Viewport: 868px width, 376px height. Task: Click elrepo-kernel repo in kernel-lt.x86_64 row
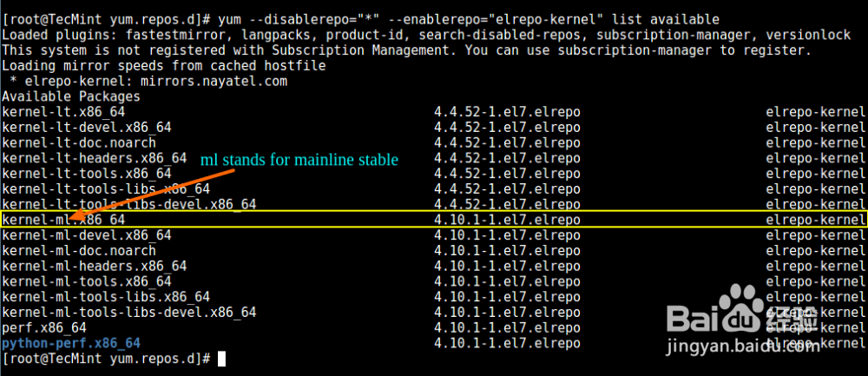[x=816, y=112]
